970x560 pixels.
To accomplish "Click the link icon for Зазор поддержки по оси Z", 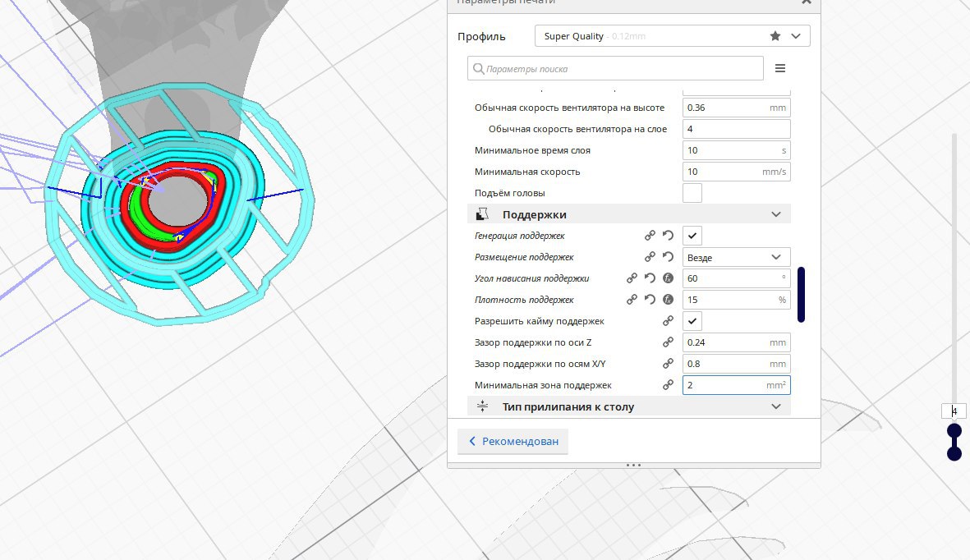I will pos(668,342).
